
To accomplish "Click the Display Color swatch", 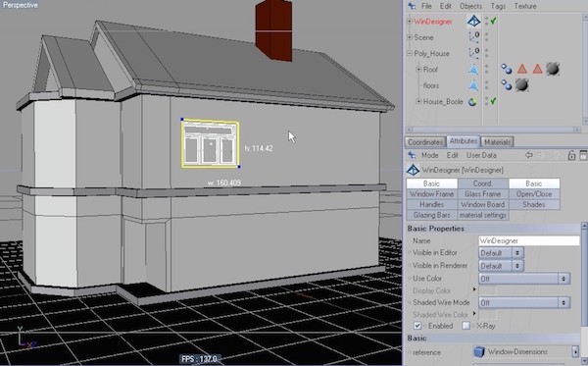I will click(x=488, y=290).
